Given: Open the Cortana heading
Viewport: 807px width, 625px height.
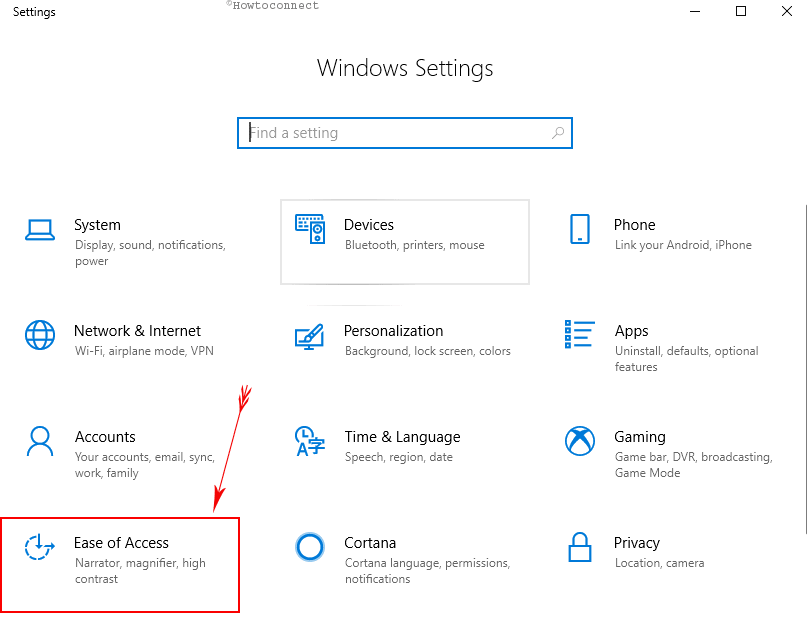Looking at the screenshot, I should 370,543.
